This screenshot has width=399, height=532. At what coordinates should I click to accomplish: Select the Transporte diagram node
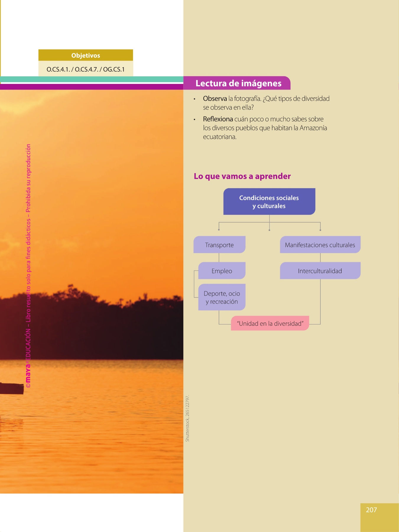[219, 245]
